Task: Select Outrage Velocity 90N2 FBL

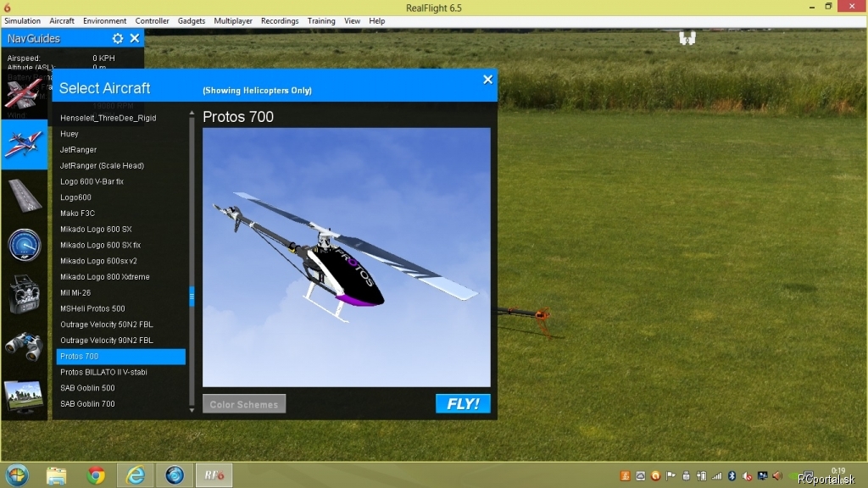Action: 120,341
